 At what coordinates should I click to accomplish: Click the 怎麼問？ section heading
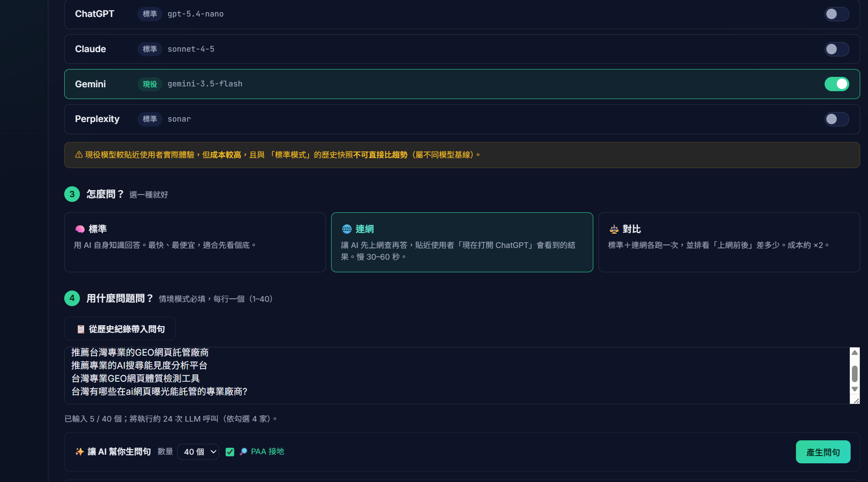pyautogui.click(x=105, y=194)
